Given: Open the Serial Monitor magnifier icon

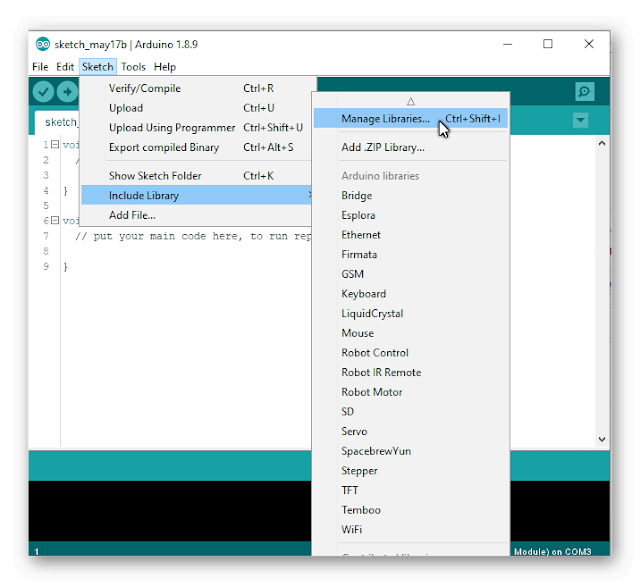Looking at the screenshot, I should point(584,91).
